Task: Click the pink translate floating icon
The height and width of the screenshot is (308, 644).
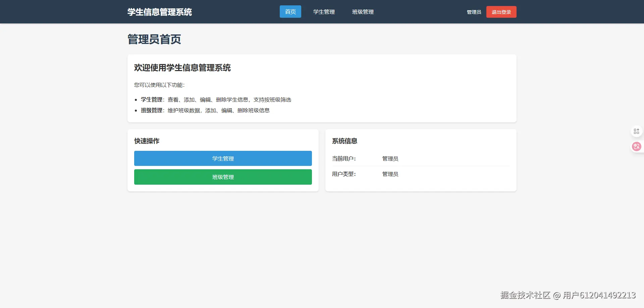Action: point(636,146)
